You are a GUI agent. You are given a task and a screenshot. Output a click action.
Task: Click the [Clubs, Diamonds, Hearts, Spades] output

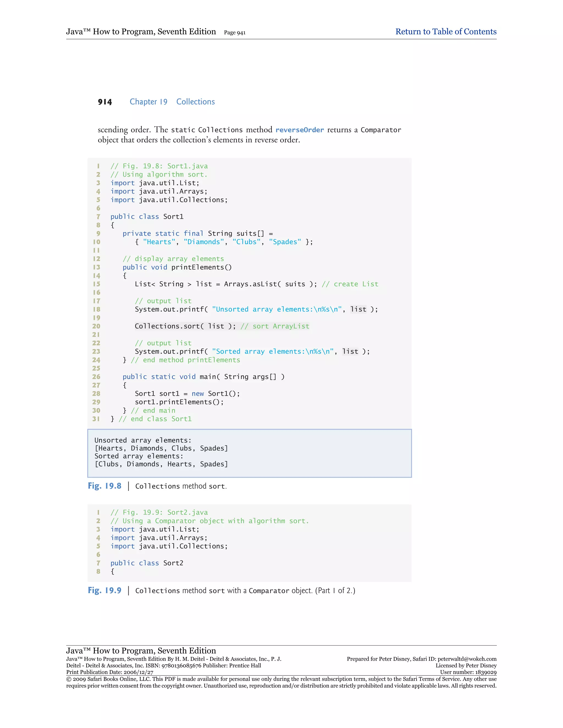coord(161,464)
